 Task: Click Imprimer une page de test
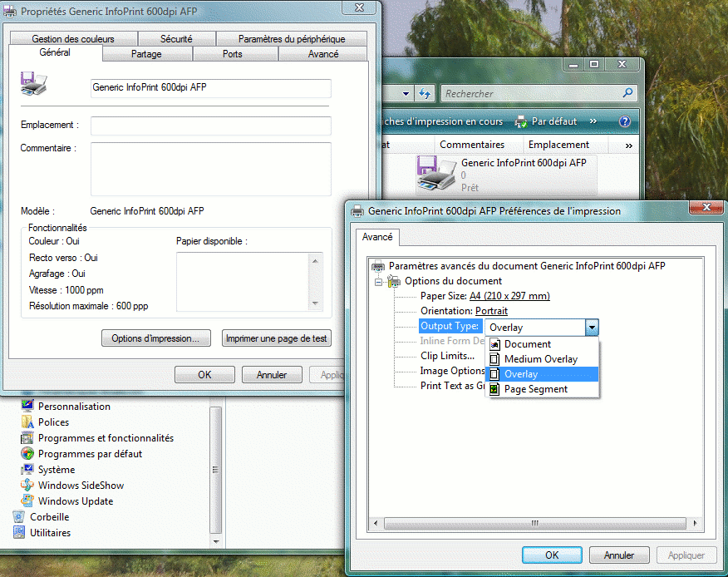(x=276, y=338)
